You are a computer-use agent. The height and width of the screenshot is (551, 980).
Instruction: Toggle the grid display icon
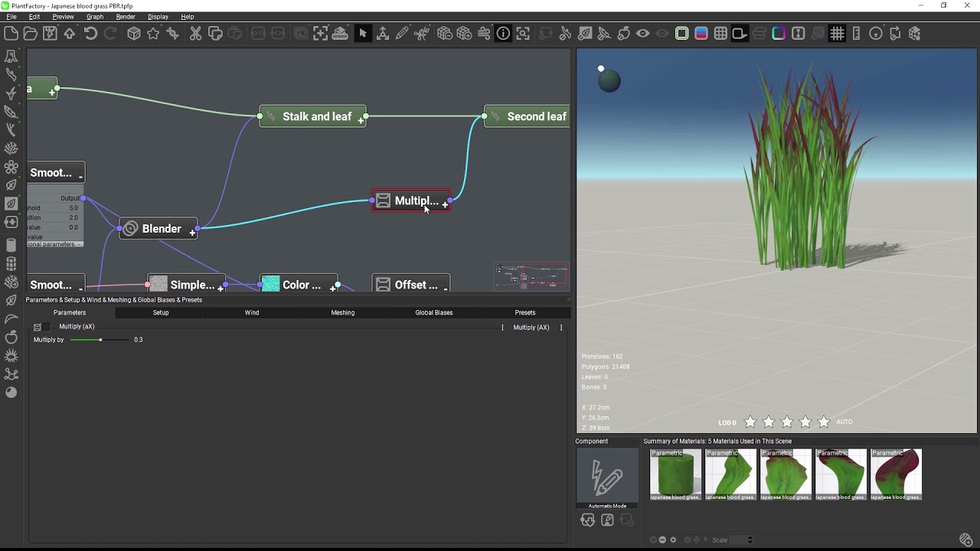click(837, 34)
